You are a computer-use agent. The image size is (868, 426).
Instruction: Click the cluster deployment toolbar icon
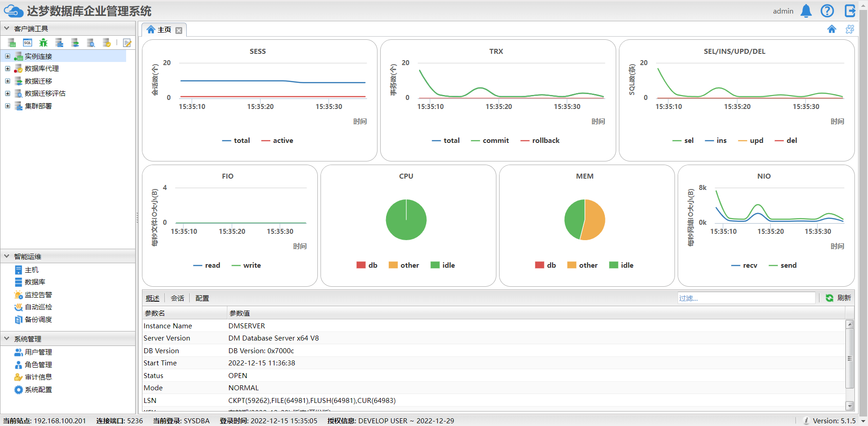pos(59,43)
